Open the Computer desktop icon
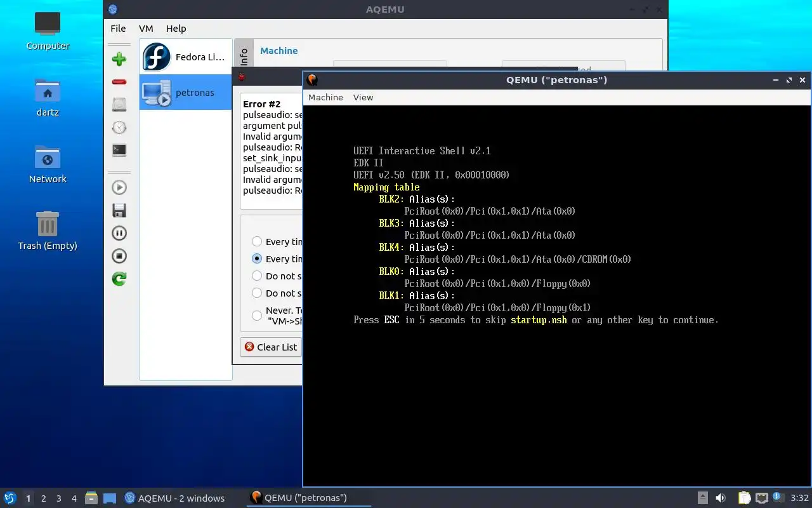The width and height of the screenshot is (812, 508). click(48, 31)
